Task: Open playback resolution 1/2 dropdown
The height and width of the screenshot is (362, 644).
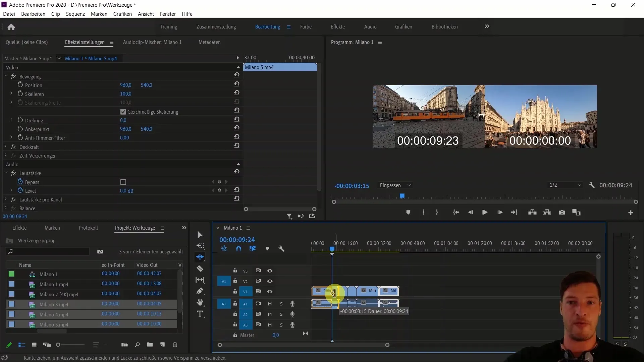Action: pos(565,185)
